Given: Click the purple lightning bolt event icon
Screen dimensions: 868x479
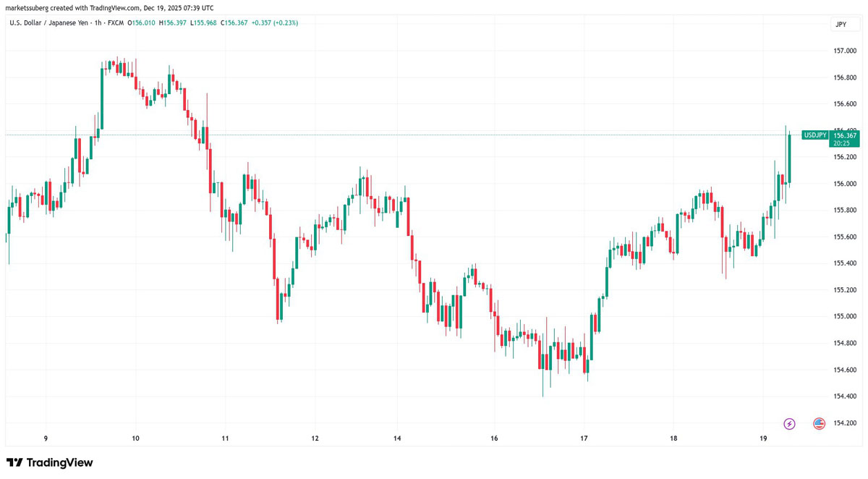Looking at the screenshot, I should pos(789,423).
